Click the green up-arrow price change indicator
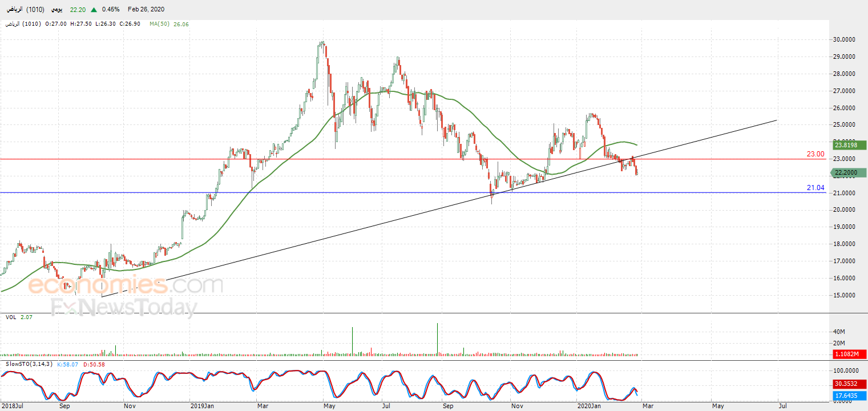Image resolution: width=868 pixels, height=411 pixels. coord(95,10)
